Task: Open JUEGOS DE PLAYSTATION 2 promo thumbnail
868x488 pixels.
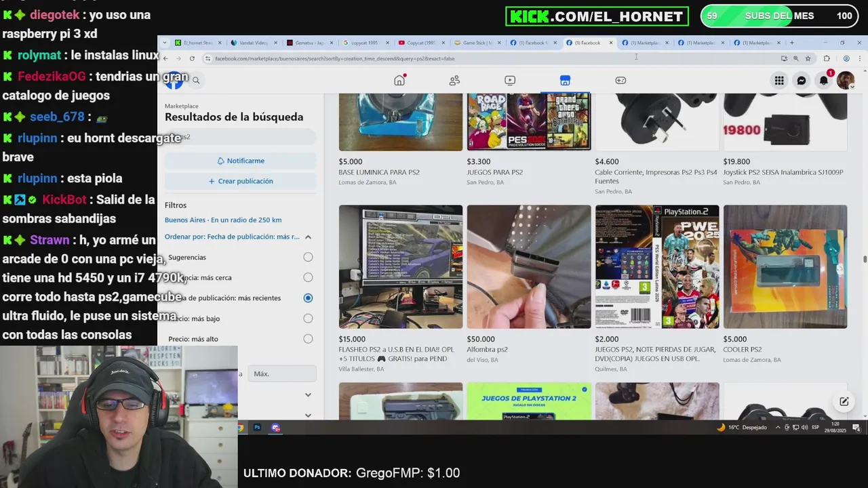Action: [x=529, y=401]
